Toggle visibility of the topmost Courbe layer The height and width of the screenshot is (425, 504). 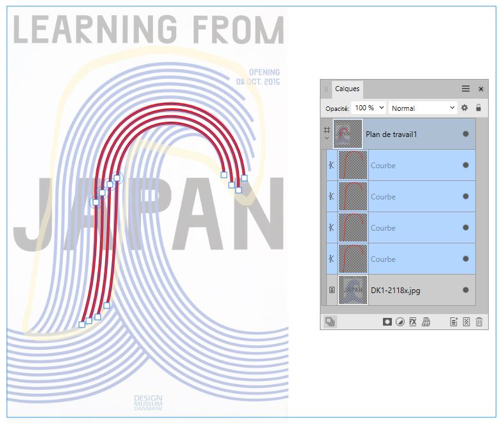point(465,165)
